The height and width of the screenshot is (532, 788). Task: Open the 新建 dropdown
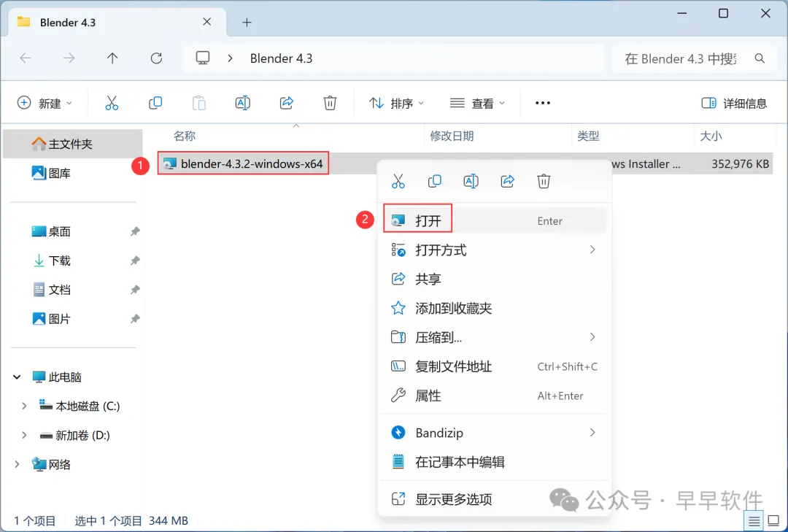point(45,103)
